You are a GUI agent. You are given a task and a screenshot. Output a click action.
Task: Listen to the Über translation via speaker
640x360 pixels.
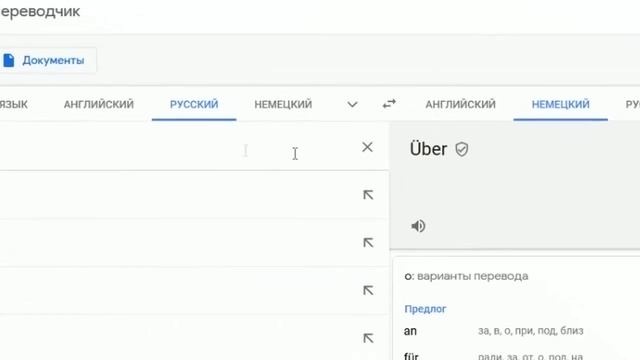[418, 226]
